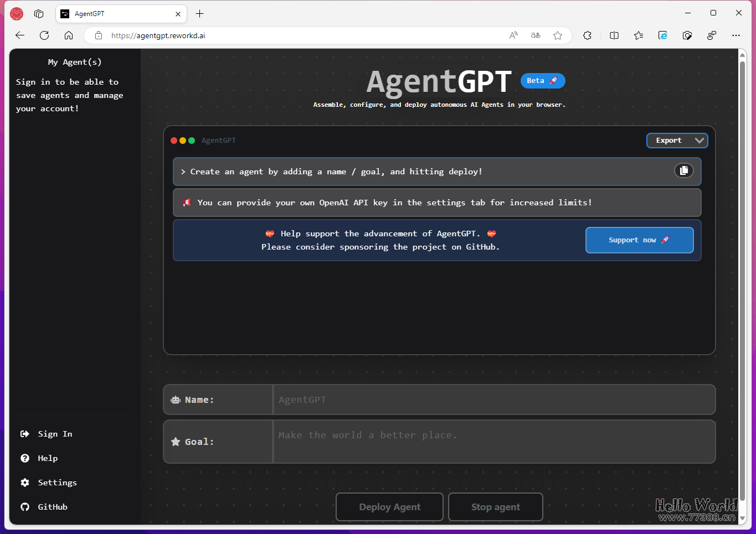The image size is (756, 534).
Task: Click the Translate page icon
Action: click(x=536, y=35)
